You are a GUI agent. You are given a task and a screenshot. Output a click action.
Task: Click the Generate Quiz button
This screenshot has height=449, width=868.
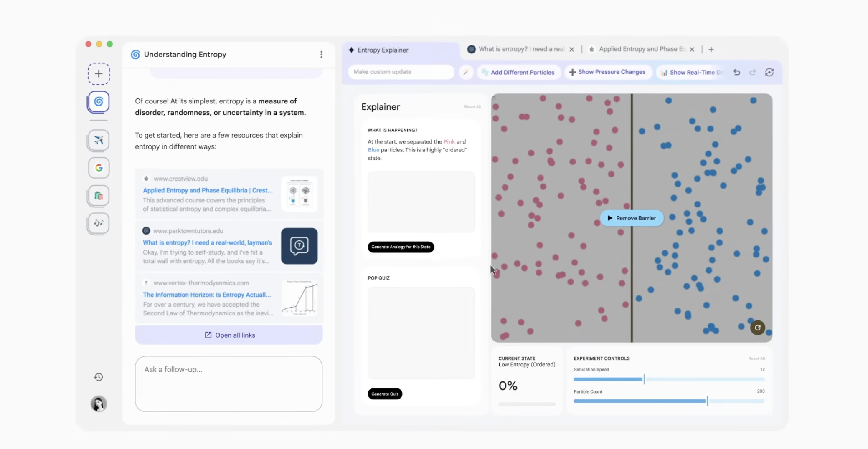[385, 394]
